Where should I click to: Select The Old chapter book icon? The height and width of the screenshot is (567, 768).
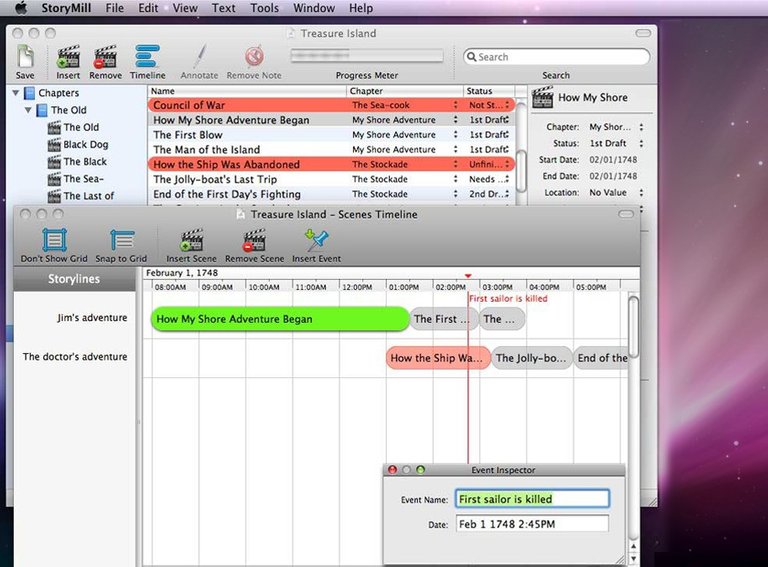(42, 110)
